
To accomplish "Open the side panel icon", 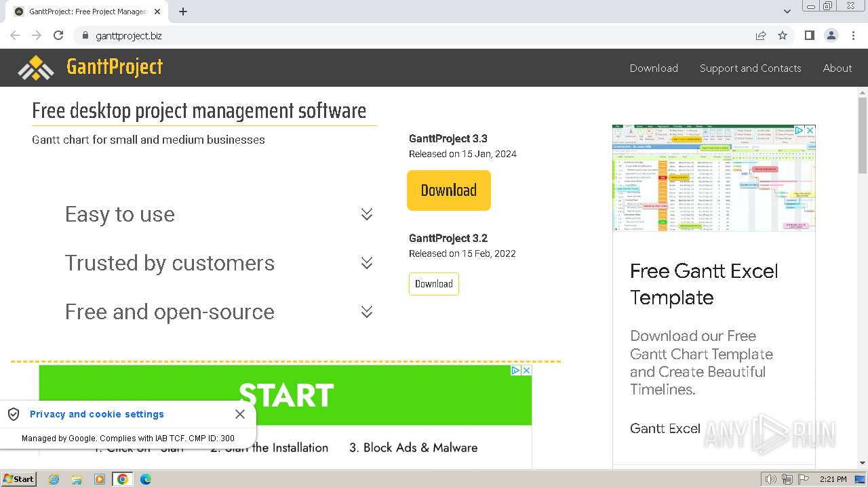I will [809, 35].
